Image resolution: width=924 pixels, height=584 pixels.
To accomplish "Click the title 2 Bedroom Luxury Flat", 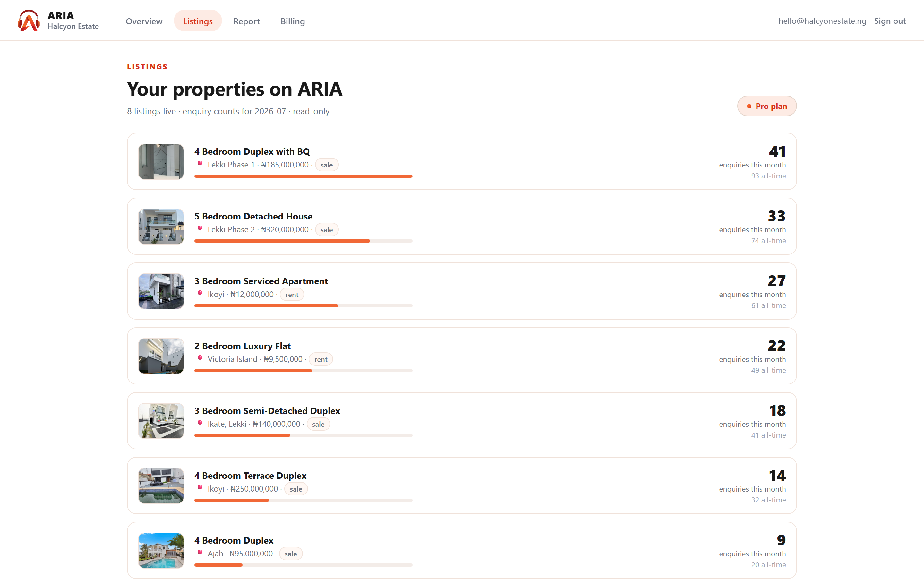I will pyautogui.click(x=243, y=346).
